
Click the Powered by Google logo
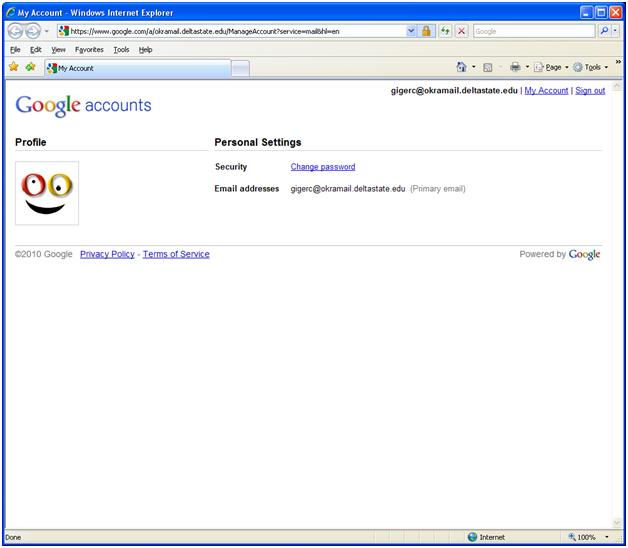coord(584,254)
